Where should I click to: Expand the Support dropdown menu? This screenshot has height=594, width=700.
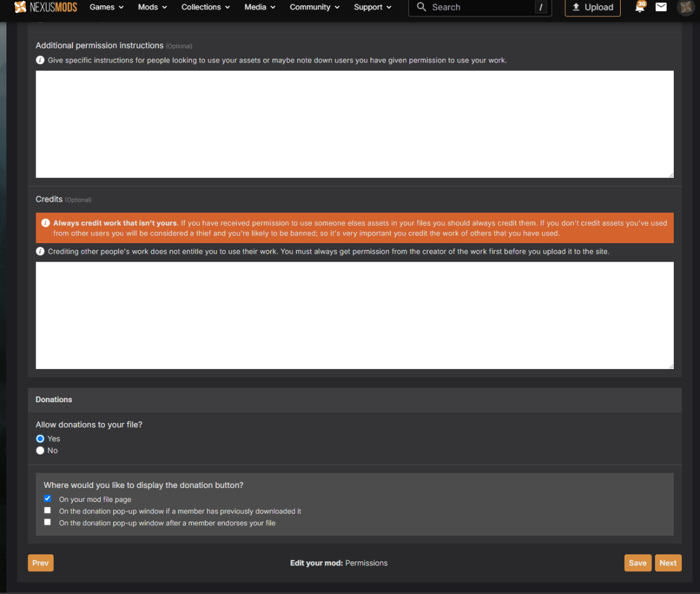373,7
